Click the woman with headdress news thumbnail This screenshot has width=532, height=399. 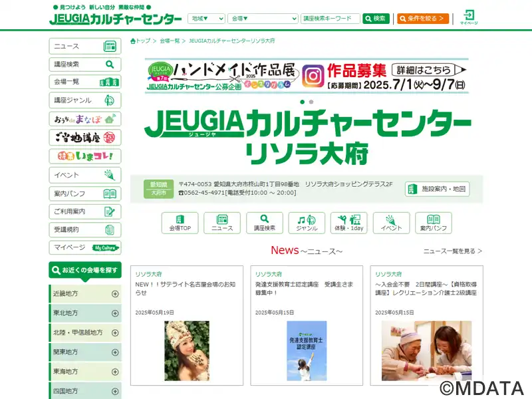click(187, 351)
